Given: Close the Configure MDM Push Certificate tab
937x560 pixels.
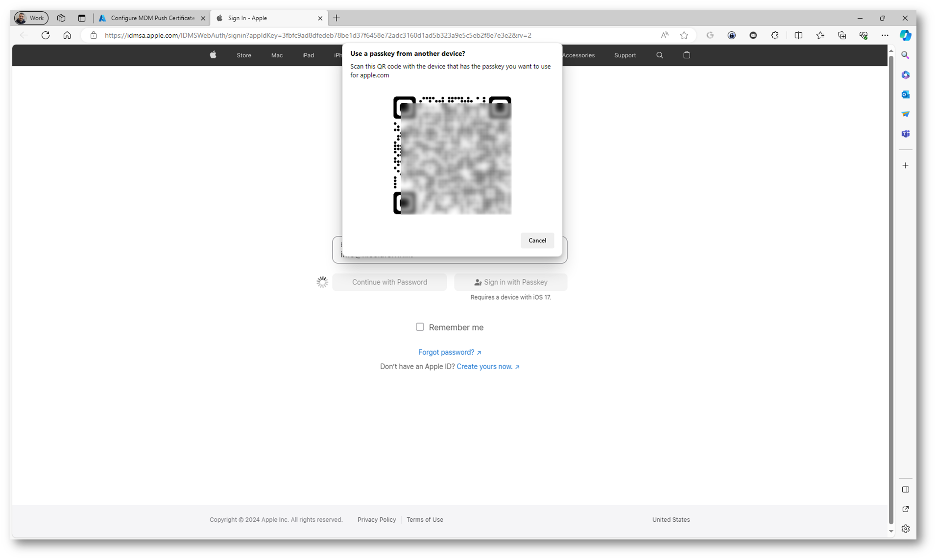Looking at the screenshot, I should click(203, 18).
